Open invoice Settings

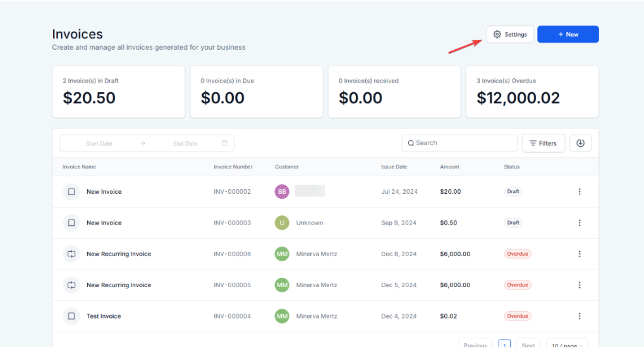(510, 35)
